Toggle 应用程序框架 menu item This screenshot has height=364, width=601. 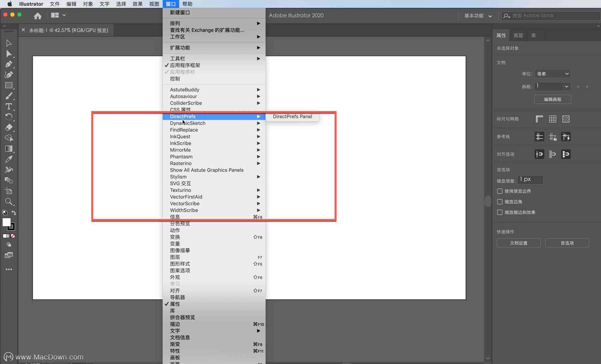tap(214, 65)
